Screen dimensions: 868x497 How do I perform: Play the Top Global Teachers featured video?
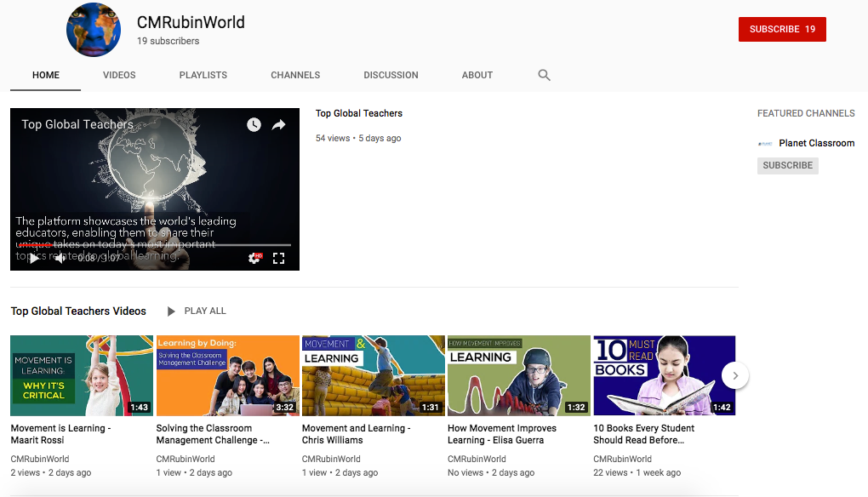point(34,258)
